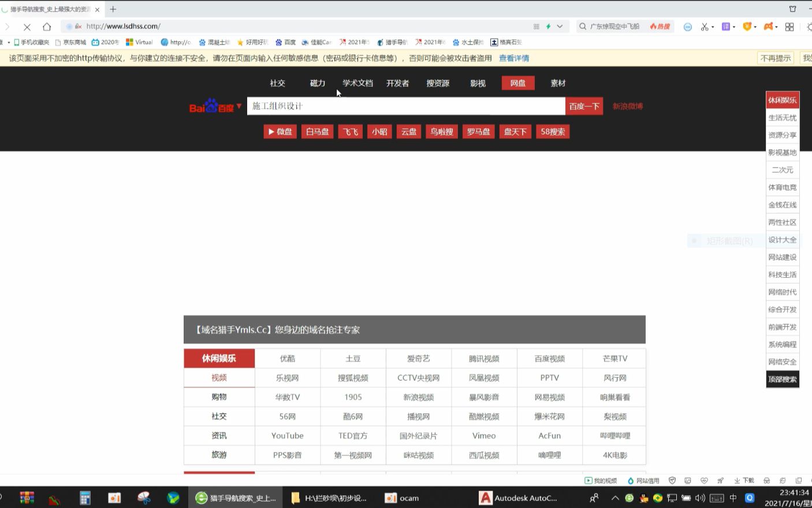Expand the game controller dropdown arrow
This screenshot has height=508, width=812.
[x=777, y=27]
